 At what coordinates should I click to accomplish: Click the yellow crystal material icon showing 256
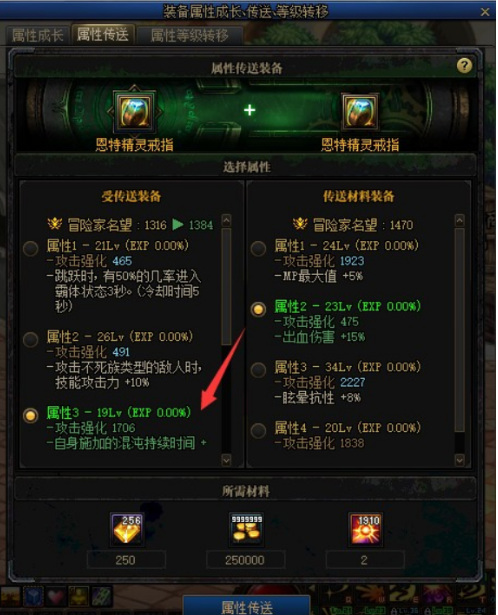coord(127,529)
